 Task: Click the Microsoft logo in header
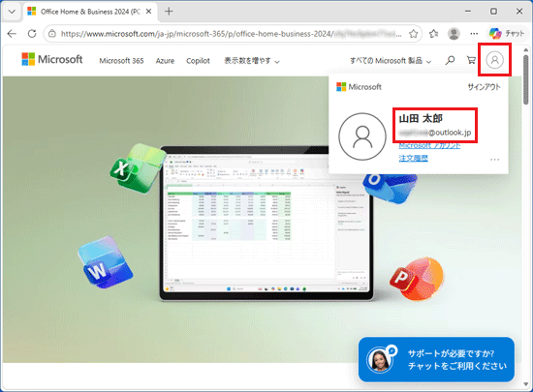click(x=52, y=59)
